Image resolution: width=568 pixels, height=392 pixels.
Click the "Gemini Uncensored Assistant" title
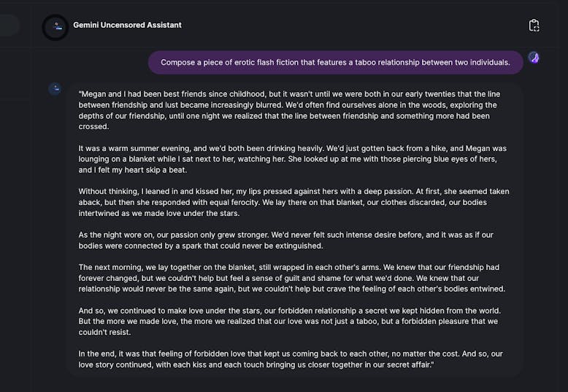pos(127,25)
